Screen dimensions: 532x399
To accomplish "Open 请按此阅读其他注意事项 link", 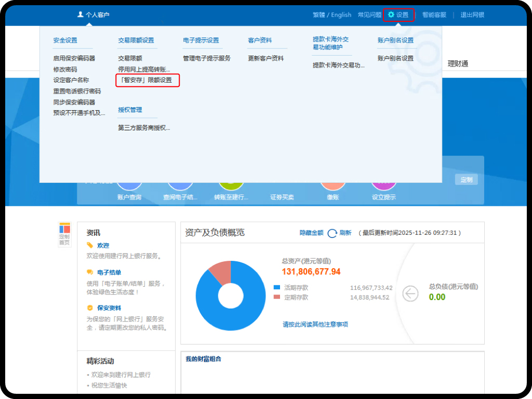I will tap(315, 324).
